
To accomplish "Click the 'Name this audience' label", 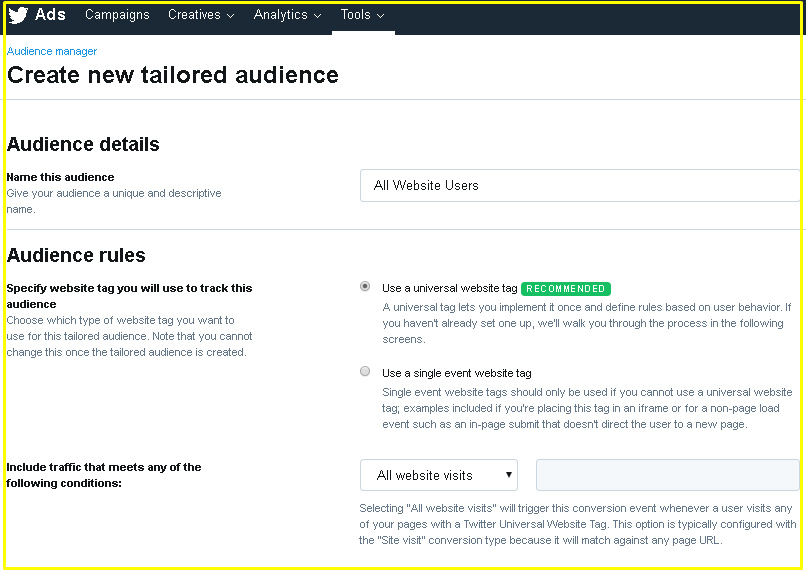I will pyautogui.click(x=61, y=177).
